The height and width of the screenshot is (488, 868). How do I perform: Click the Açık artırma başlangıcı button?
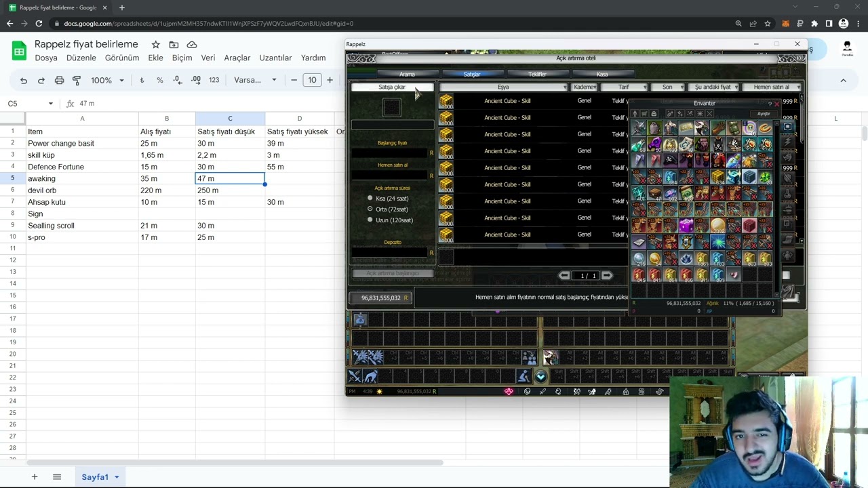393,273
